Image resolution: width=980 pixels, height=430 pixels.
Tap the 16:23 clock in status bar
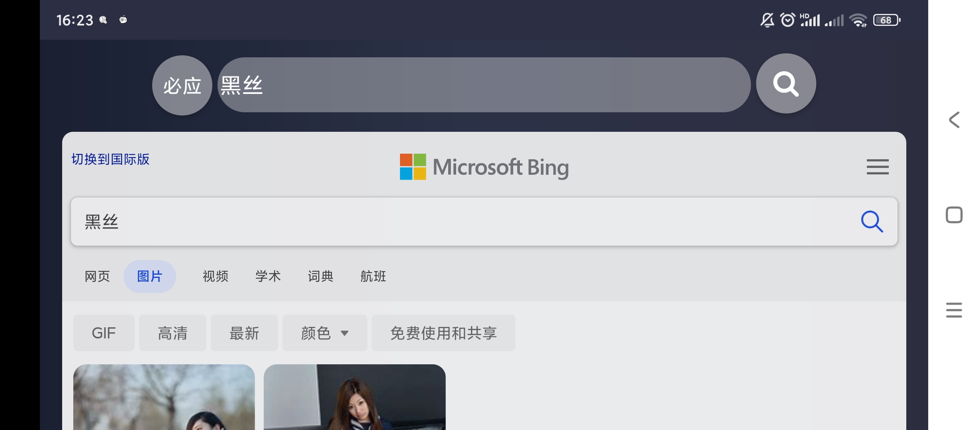(x=74, y=20)
